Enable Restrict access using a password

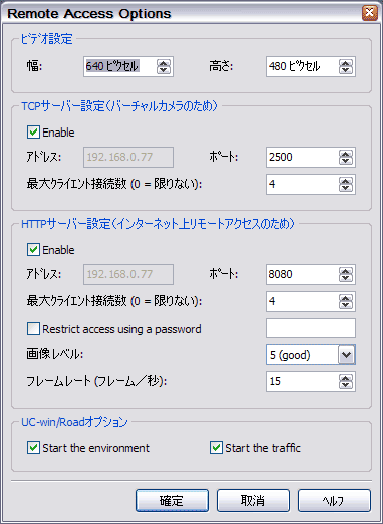tap(33, 329)
